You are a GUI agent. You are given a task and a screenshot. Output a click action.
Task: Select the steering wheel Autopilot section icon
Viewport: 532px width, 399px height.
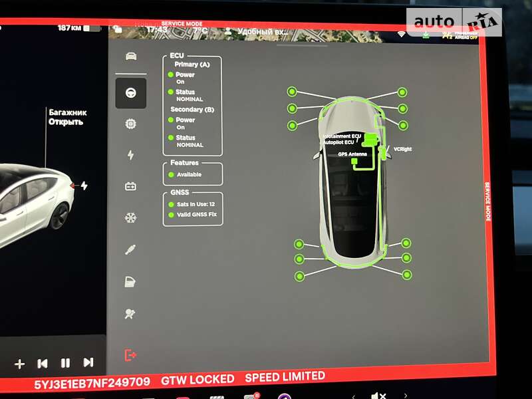[x=131, y=93]
